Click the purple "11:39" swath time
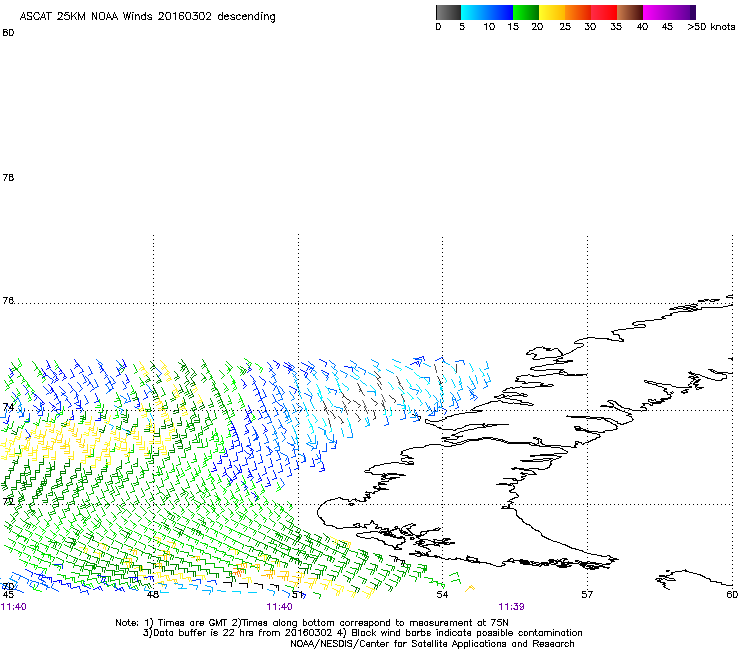 click(x=512, y=607)
